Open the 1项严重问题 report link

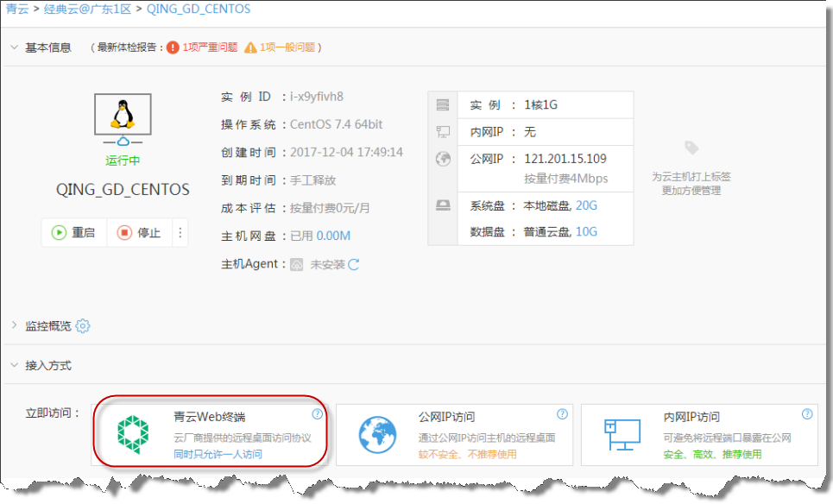pyautogui.click(x=210, y=47)
